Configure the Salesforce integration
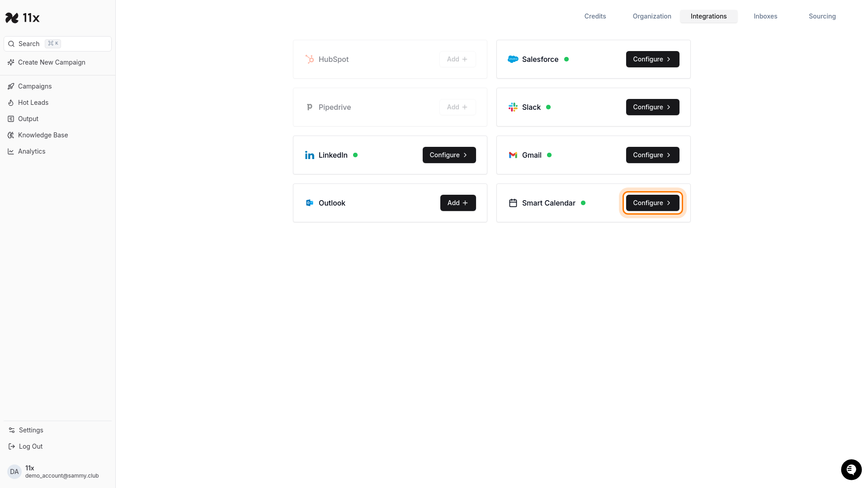868x488 pixels. (x=652, y=59)
